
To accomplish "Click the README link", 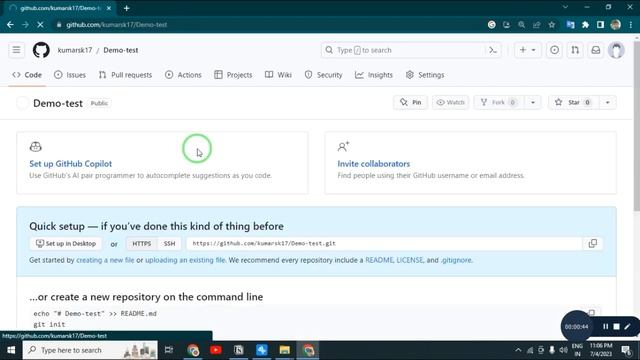I will (x=379, y=260).
